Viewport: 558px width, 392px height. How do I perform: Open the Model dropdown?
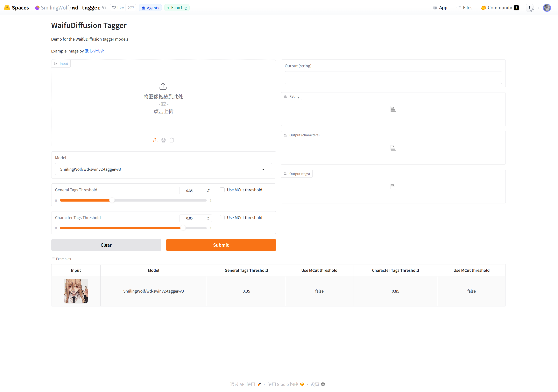pyautogui.click(x=163, y=169)
